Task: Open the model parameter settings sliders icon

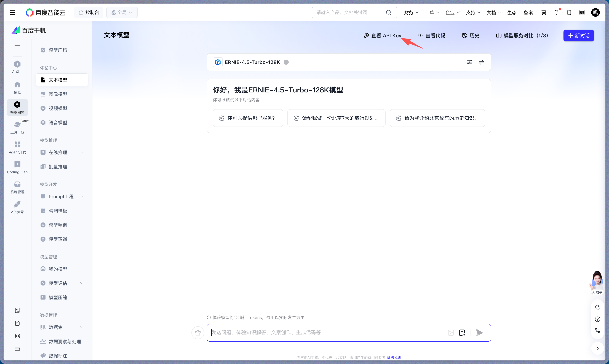Action: pyautogui.click(x=469, y=62)
